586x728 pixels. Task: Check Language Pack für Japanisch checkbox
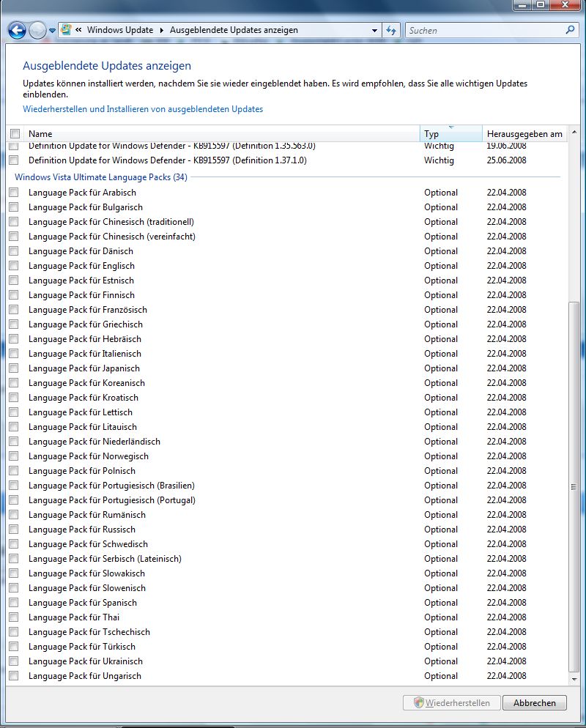pos(14,368)
